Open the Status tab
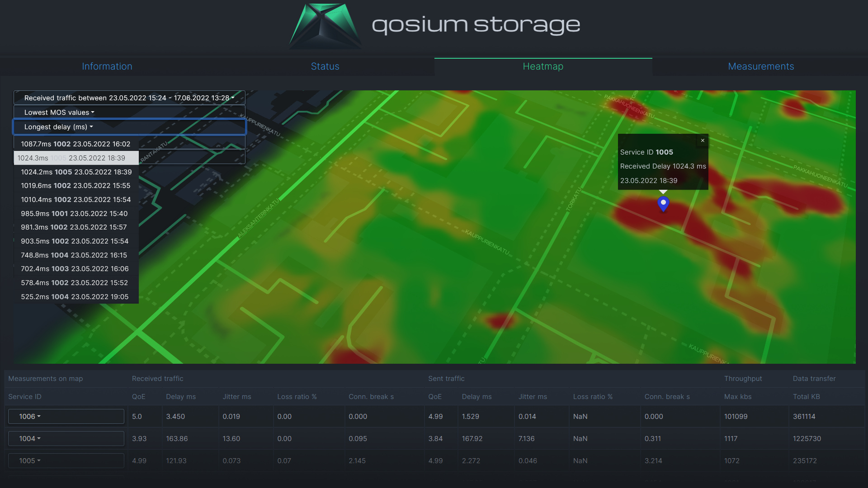The width and height of the screenshot is (868, 488). (325, 66)
